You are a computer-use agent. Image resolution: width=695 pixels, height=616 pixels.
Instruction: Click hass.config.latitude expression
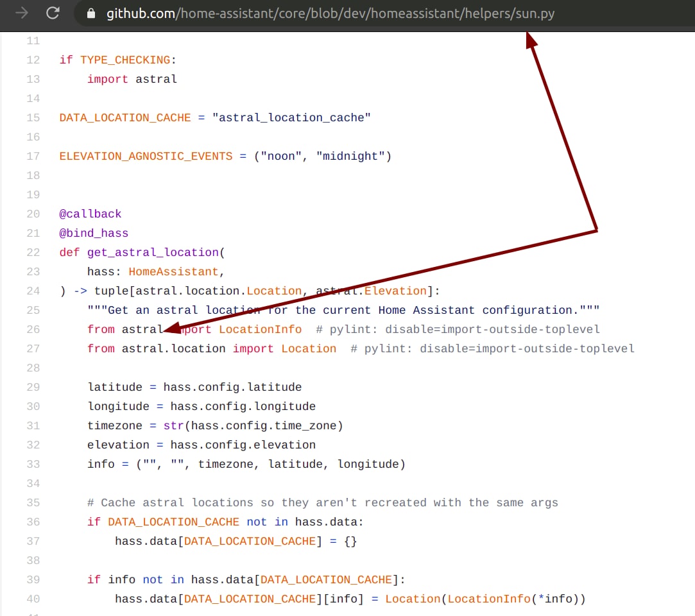(x=233, y=388)
